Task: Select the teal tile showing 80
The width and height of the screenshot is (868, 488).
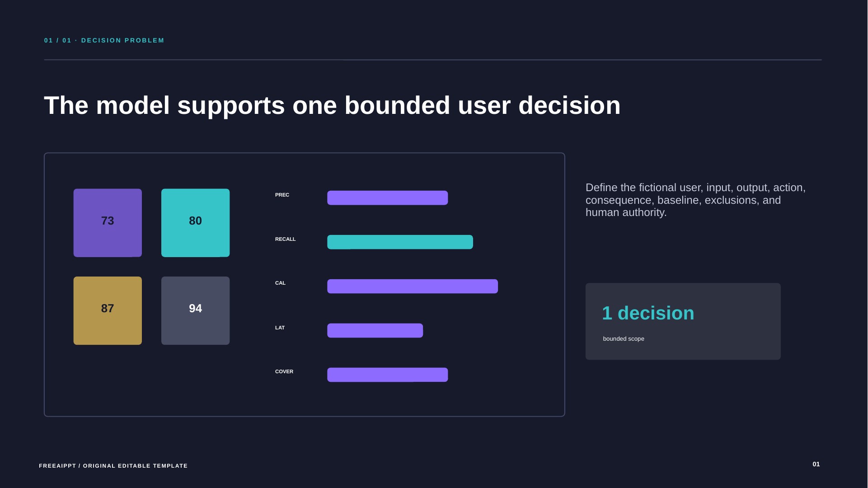Action: click(195, 223)
